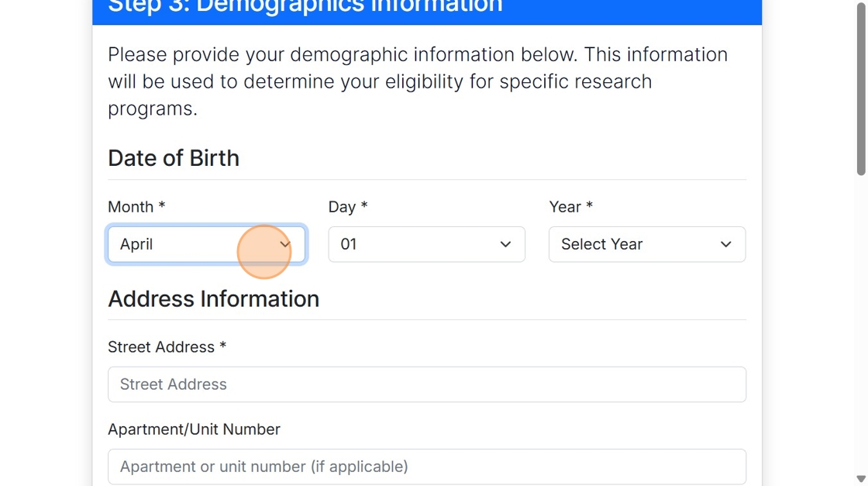
Task: Click the Address Information heading
Action: pos(213,299)
